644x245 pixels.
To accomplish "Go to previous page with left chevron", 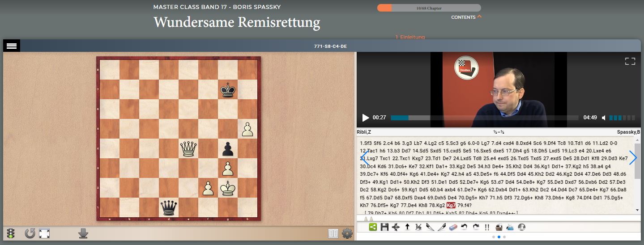I will tap(365, 157).
